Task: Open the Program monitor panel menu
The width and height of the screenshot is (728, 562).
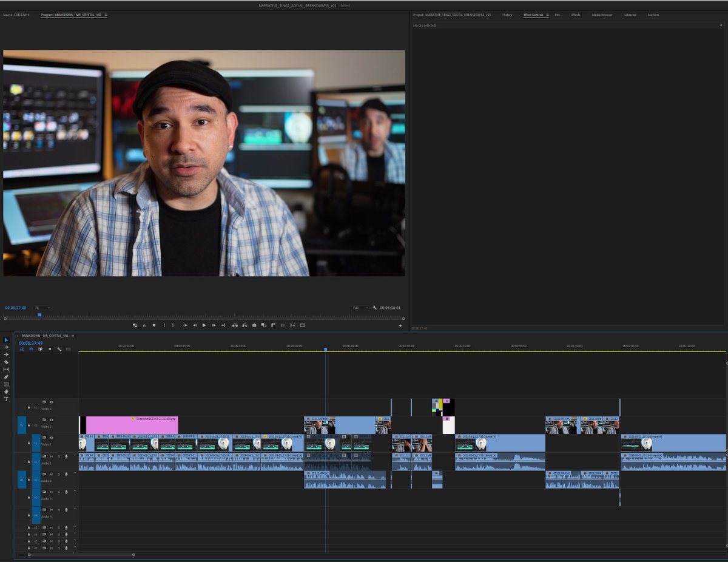Action: pos(106,15)
